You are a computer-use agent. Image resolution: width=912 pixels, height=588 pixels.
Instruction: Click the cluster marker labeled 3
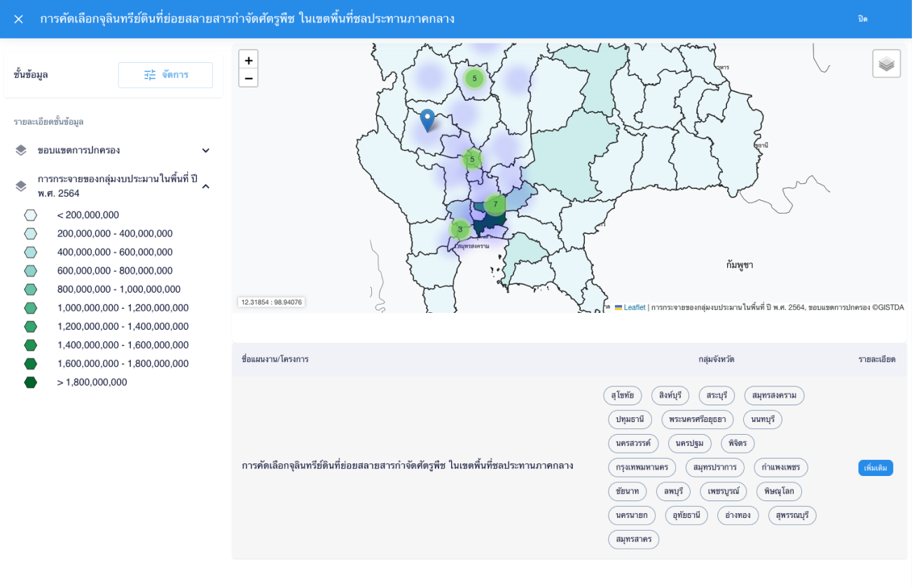[460, 229]
